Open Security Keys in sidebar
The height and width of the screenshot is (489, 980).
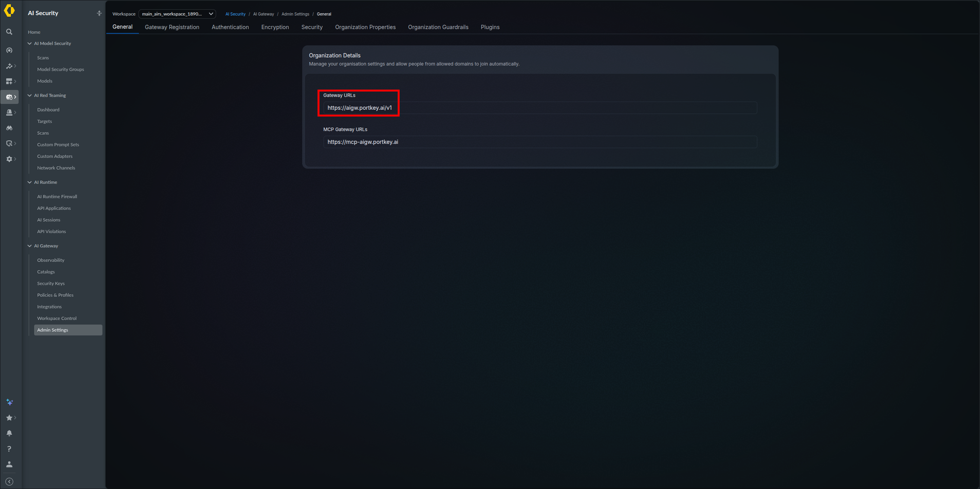pos(51,284)
